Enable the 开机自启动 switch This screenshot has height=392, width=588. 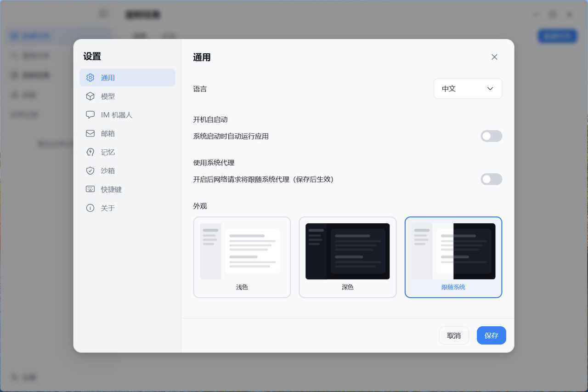pyautogui.click(x=492, y=136)
